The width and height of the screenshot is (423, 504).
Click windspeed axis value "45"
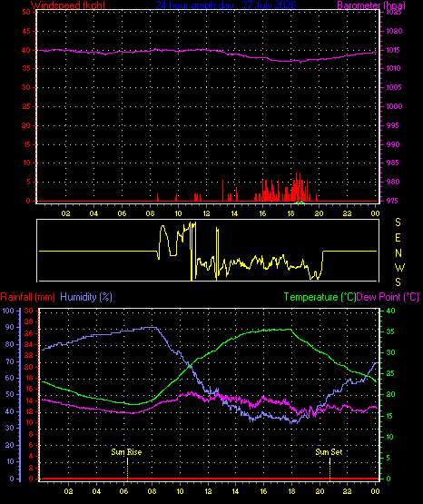click(26, 31)
